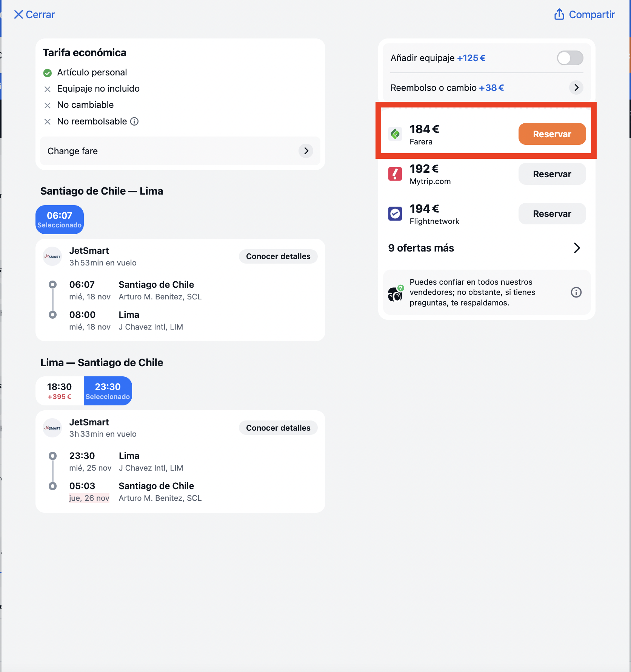The image size is (631, 672).
Task: Click the JetSmart logo on the outbound flight
Action: (52, 256)
